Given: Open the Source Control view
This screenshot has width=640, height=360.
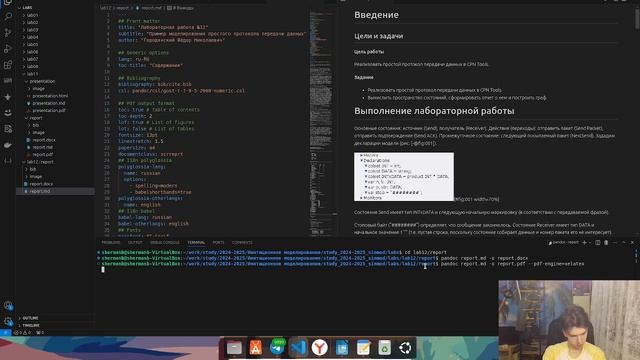Looking at the screenshot, I should tap(8, 33).
